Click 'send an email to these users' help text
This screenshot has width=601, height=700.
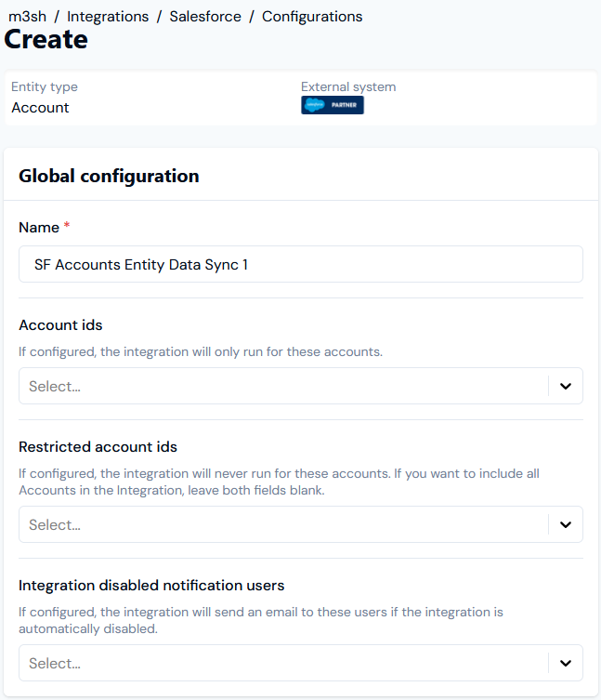pos(261,620)
